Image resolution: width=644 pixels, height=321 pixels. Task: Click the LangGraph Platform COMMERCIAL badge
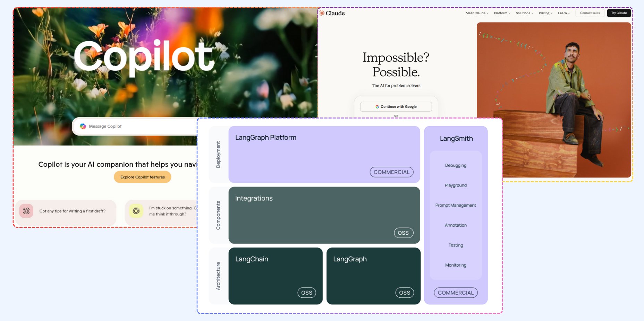pyautogui.click(x=391, y=172)
